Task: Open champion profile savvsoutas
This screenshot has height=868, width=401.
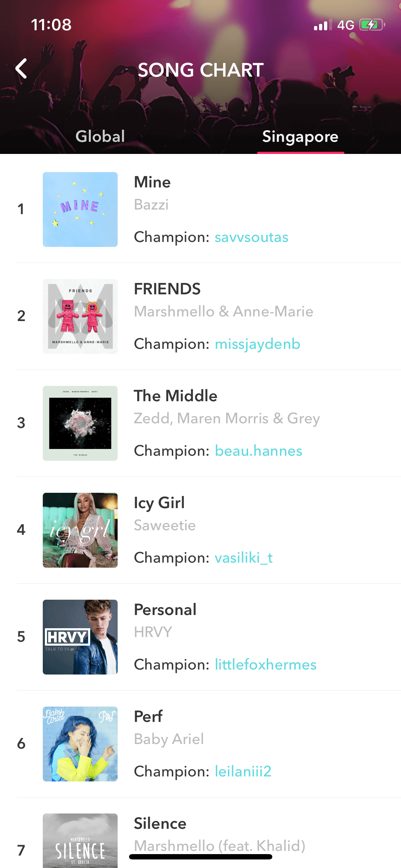Action: tap(251, 237)
